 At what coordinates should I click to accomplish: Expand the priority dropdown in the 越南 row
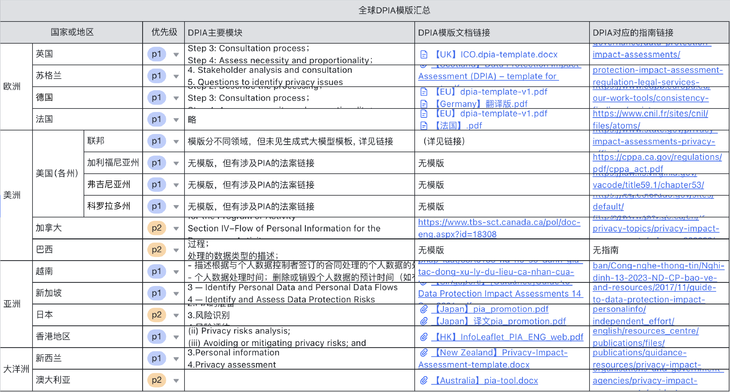click(x=176, y=272)
